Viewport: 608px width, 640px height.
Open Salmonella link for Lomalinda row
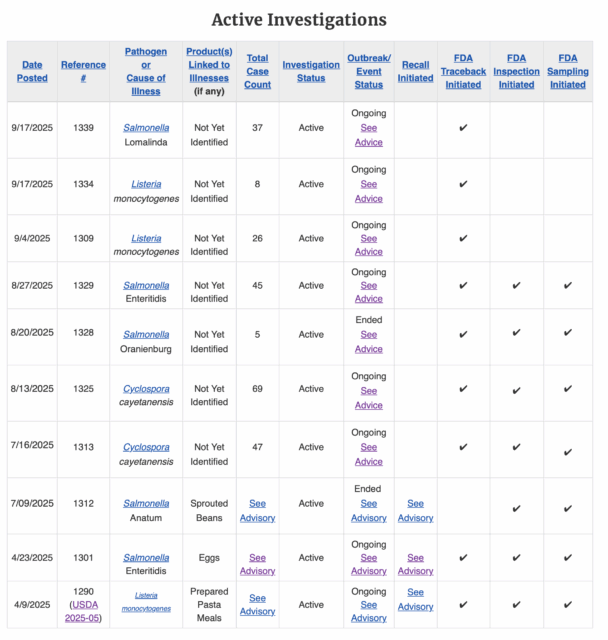coord(146,128)
